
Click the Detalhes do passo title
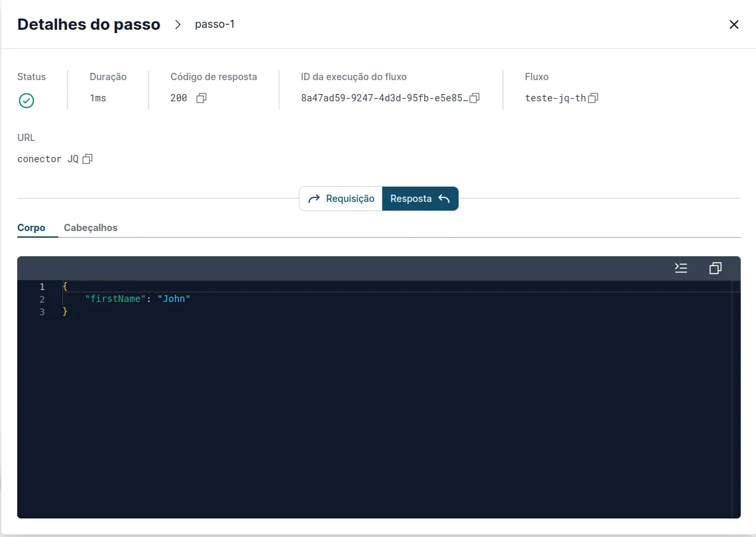click(89, 24)
